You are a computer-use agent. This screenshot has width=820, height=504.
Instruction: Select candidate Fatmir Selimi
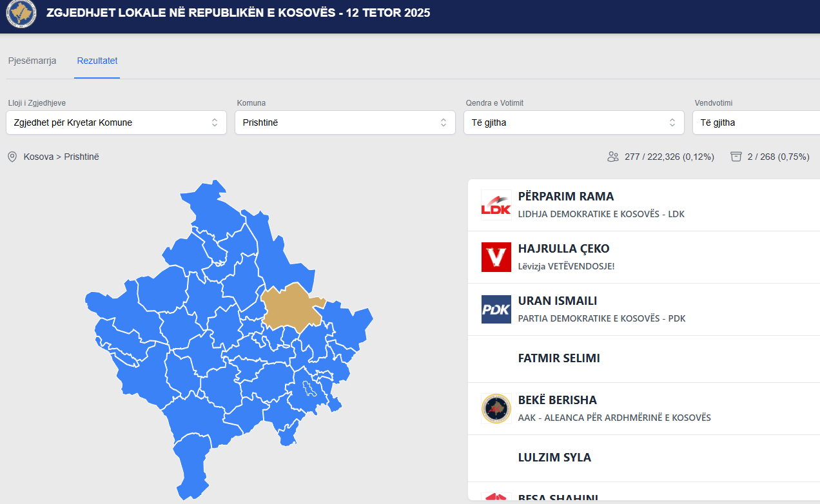559,358
